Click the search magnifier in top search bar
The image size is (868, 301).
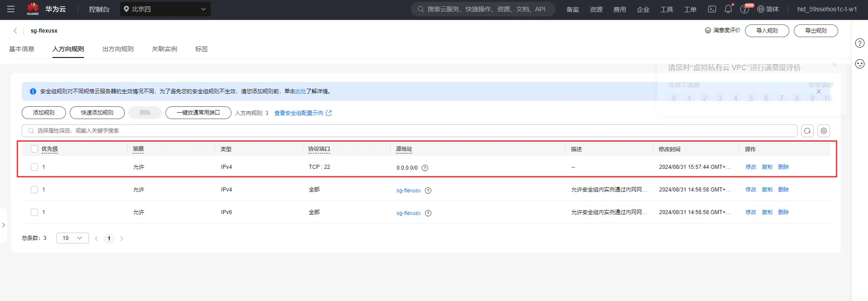pyautogui.click(x=420, y=9)
